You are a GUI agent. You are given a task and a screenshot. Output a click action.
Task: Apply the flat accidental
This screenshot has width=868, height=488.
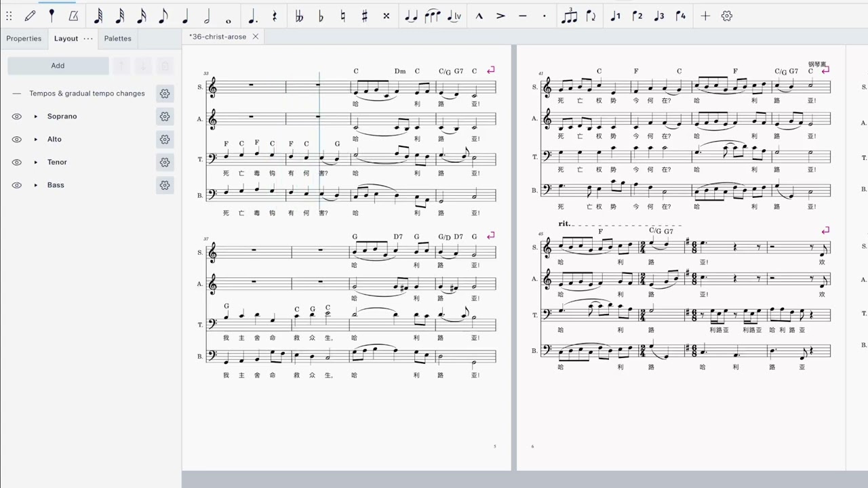[321, 16]
